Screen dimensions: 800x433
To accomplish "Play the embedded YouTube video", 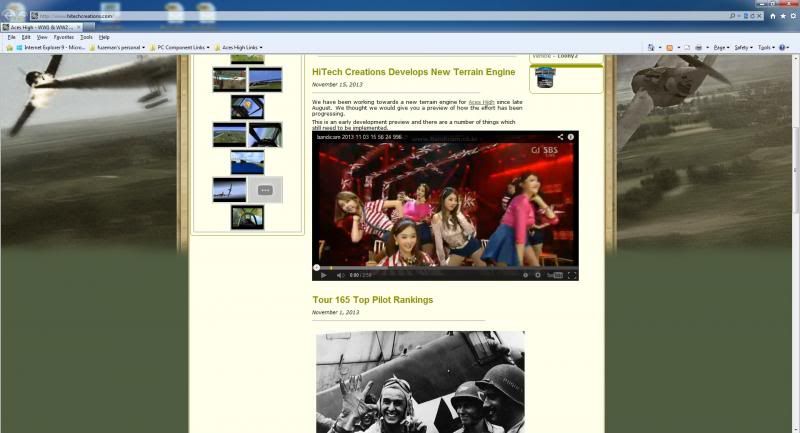I will tap(323, 275).
